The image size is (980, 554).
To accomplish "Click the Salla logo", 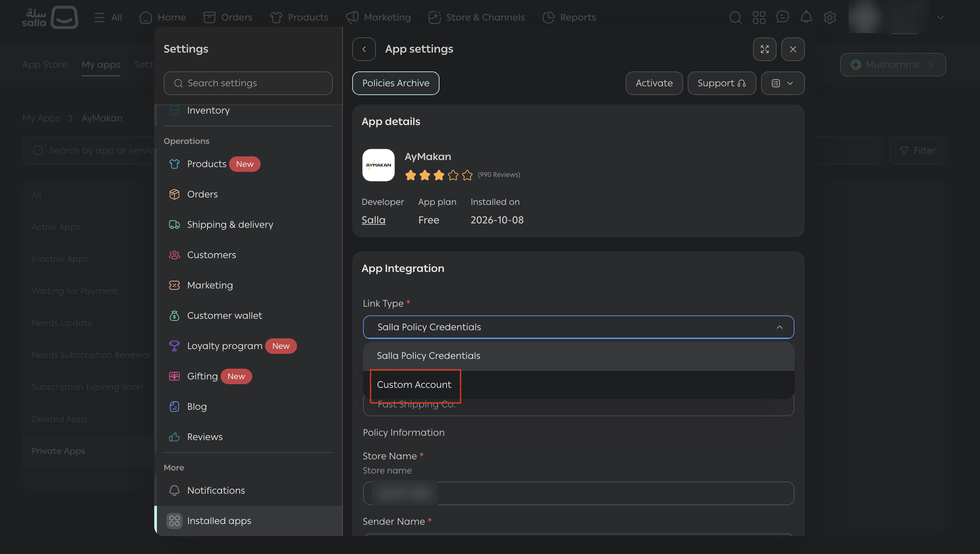I will click(50, 17).
